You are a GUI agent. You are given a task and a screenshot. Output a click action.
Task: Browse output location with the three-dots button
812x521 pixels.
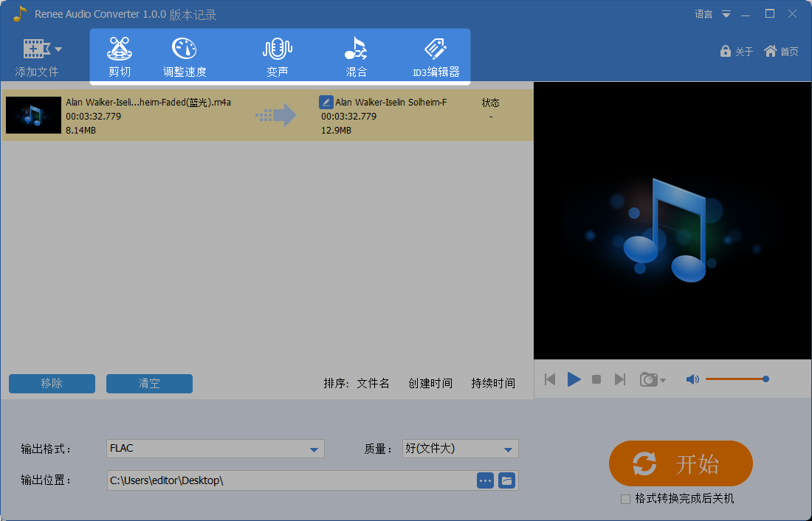[485, 480]
